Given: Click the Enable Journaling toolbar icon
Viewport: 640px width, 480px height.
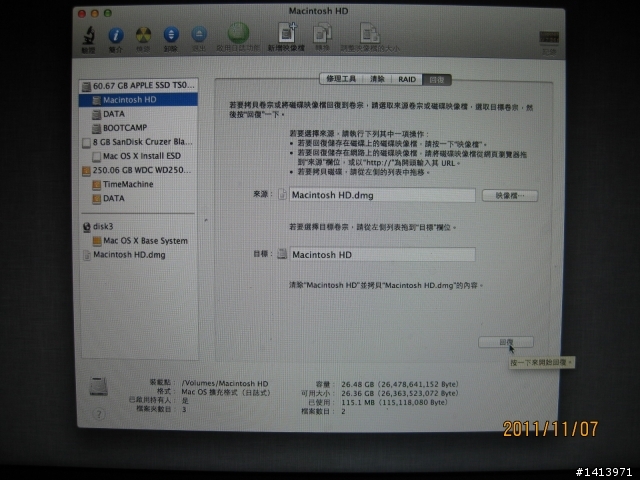Looking at the screenshot, I should tap(238, 33).
